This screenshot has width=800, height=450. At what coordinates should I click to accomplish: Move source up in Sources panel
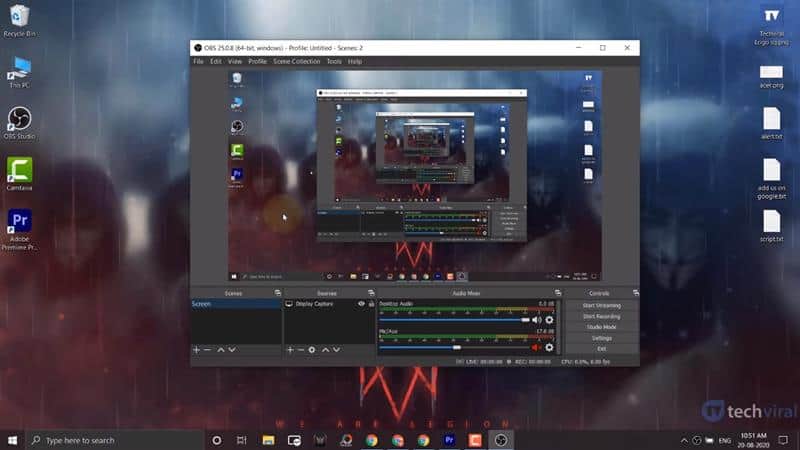[325, 350]
